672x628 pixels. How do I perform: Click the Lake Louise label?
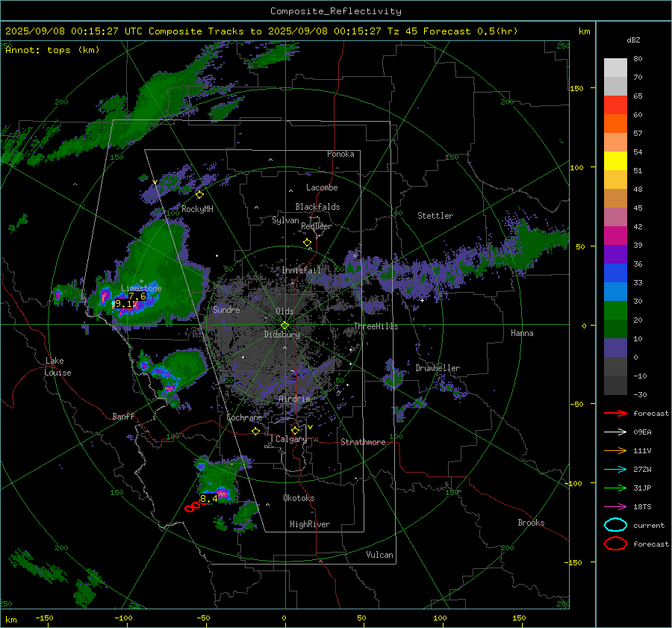pyautogui.click(x=57, y=367)
